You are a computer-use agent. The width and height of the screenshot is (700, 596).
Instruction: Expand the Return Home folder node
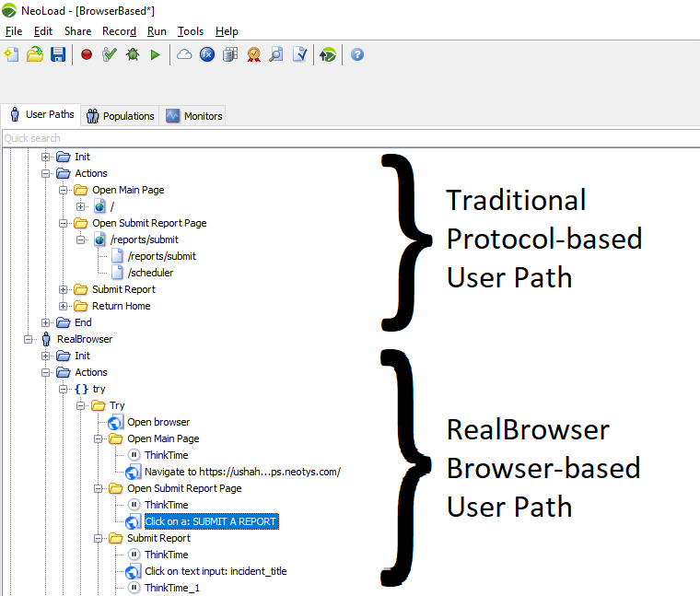(x=64, y=306)
